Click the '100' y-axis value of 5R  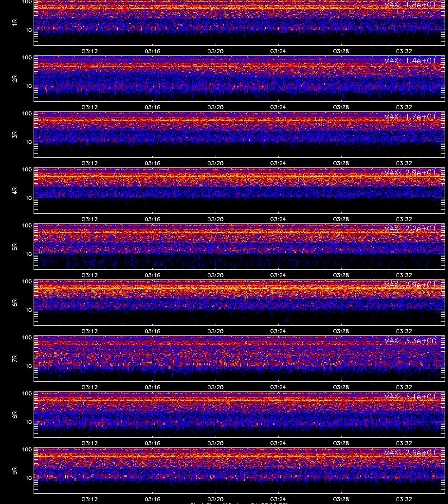[x=27, y=226]
